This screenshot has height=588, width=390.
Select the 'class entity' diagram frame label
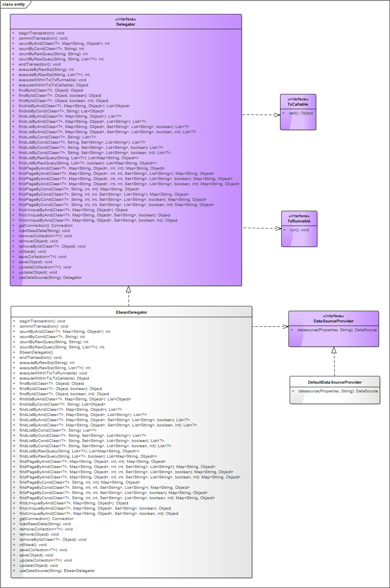point(14,4)
